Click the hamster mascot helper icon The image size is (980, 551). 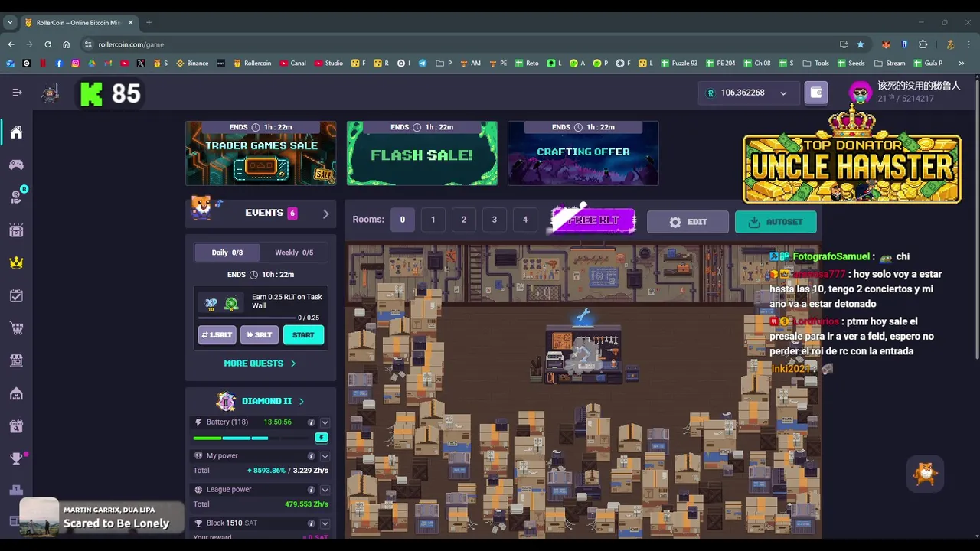[x=926, y=474]
